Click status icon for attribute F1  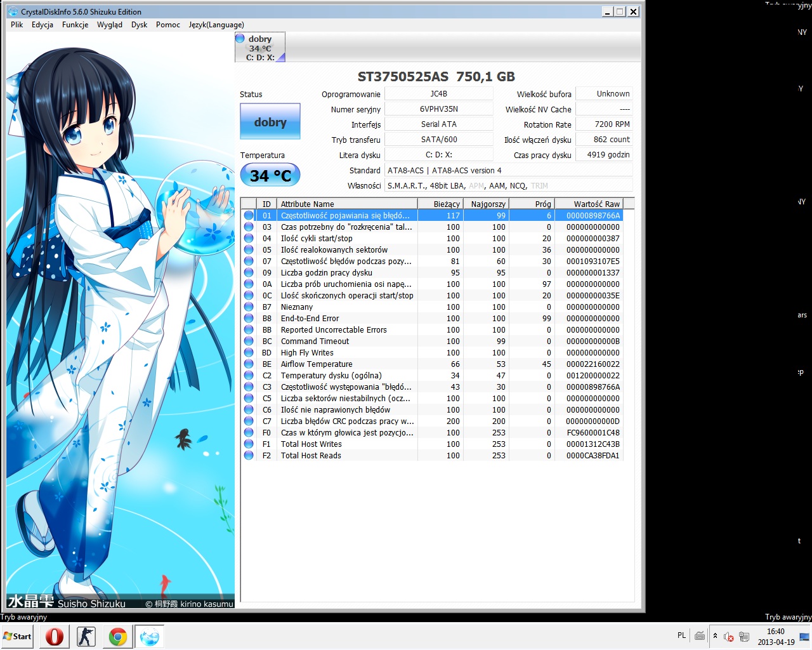pos(249,444)
